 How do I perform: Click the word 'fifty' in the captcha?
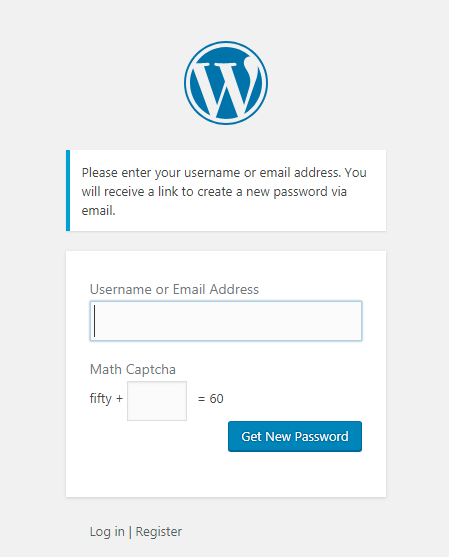[x=101, y=399]
